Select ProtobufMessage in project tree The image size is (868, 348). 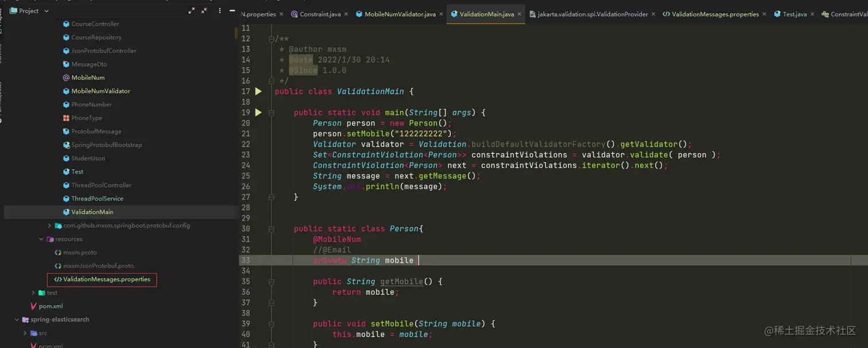pyautogui.click(x=96, y=132)
